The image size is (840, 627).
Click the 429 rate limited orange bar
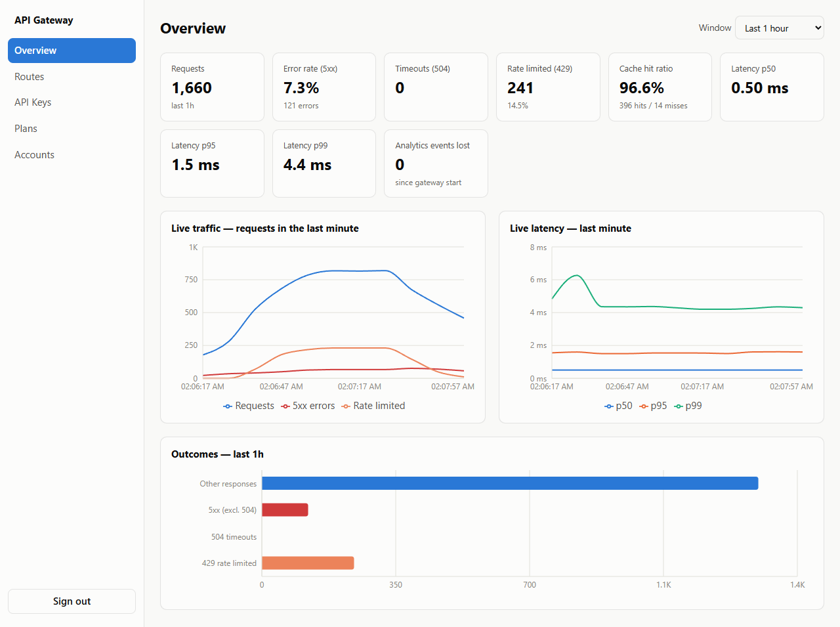[308, 563]
